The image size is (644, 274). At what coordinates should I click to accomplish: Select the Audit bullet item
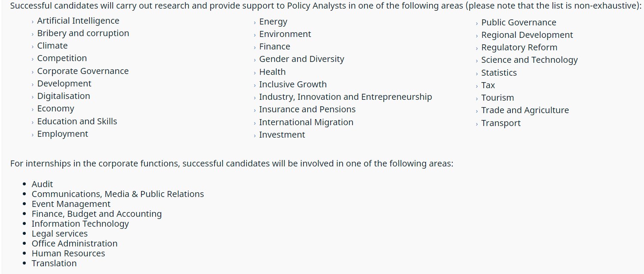click(42, 184)
